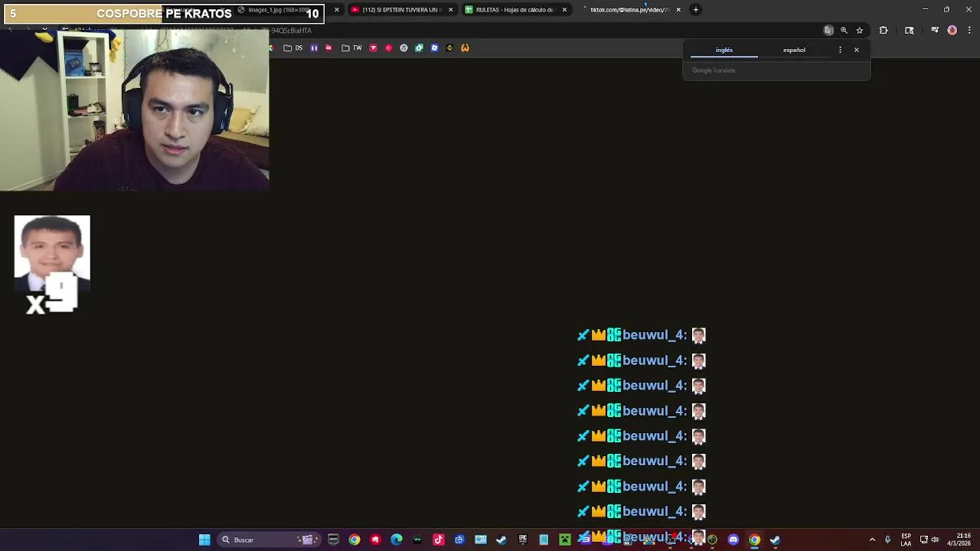Open the volume system tray control
The height and width of the screenshot is (551, 980).
(x=935, y=540)
